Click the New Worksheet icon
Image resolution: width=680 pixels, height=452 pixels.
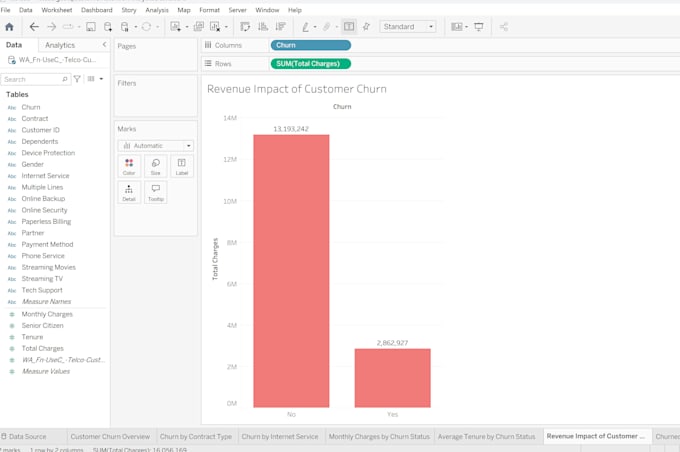click(175, 27)
